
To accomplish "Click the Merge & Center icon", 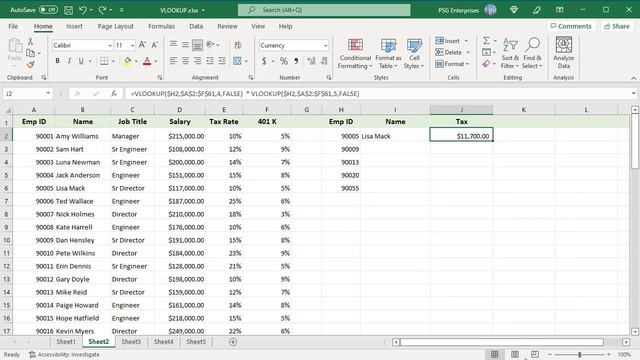I will (237, 61).
